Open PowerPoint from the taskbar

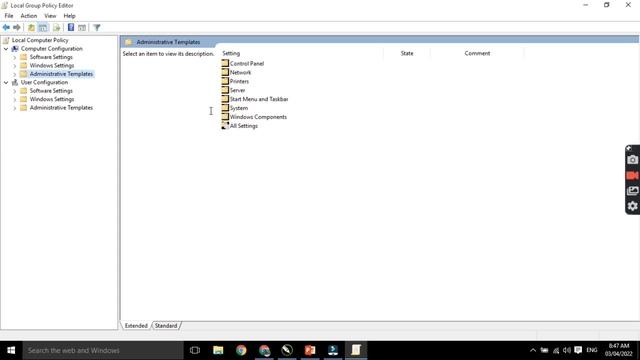pos(310,350)
